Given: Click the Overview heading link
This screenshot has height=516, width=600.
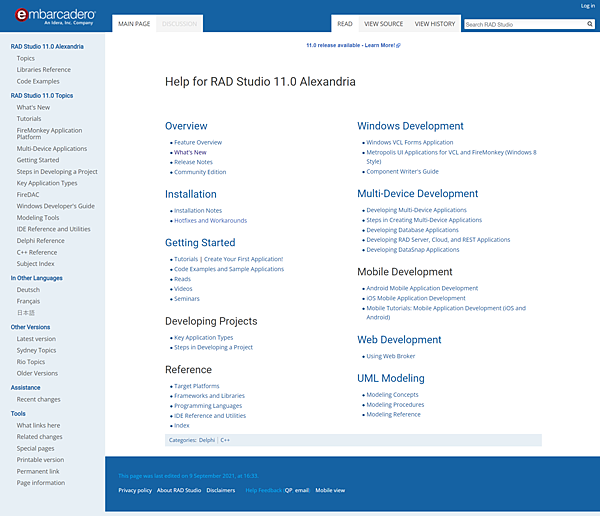Looking at the screenshot, I should (x=186, y=126).
